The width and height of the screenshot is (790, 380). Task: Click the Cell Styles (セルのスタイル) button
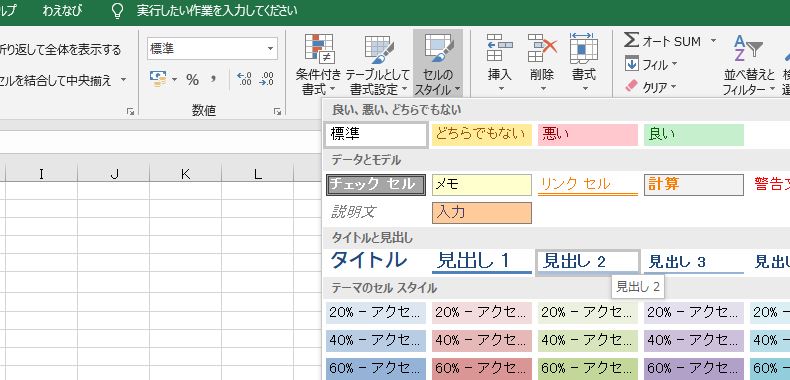[x=438, y=64]
